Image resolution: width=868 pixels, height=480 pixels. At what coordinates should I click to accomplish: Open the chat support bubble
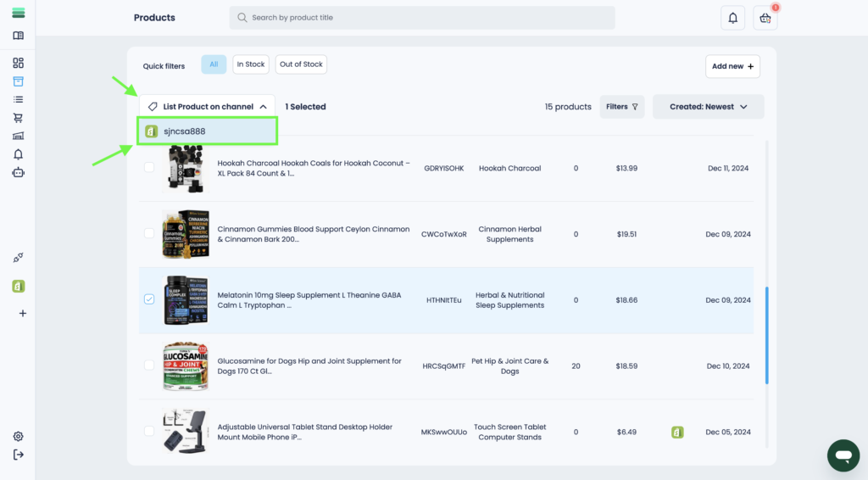843,455
